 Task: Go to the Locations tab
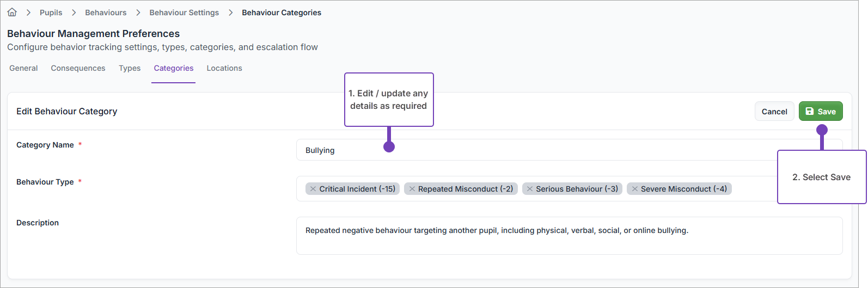[224, 68]
